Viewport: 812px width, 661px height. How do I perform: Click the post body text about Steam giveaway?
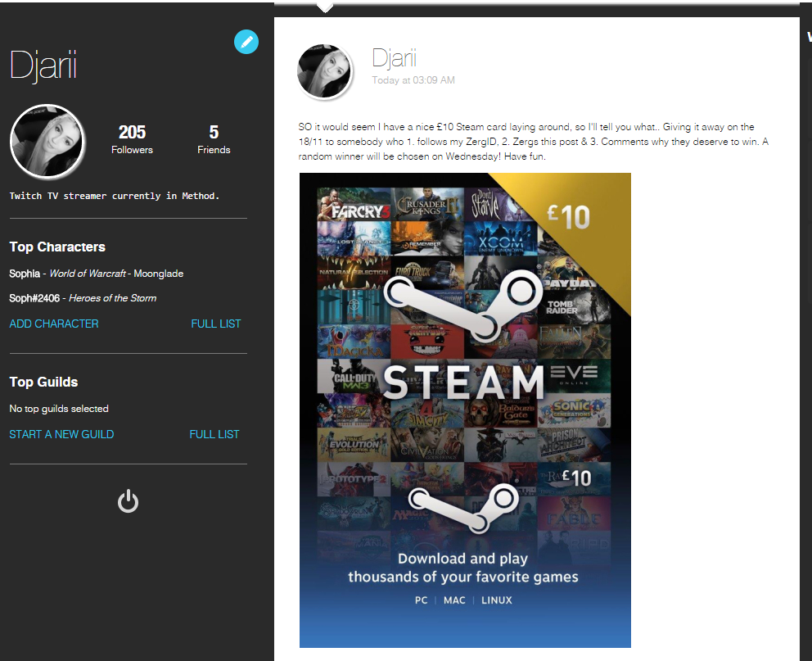[534, 142]
